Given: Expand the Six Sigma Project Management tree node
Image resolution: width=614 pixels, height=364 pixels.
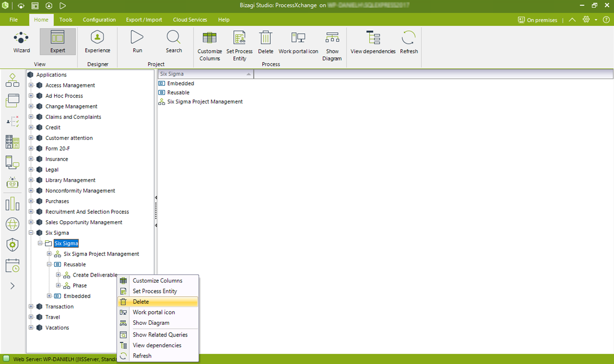Looking at the screenshot, I should coord(49,254).
